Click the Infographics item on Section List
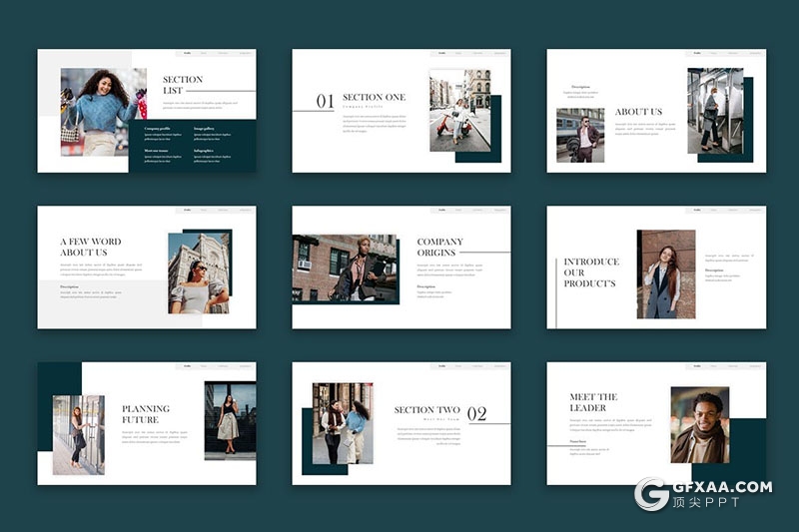Viewport: 799px width, 532px height. click(x=206, y=151)
